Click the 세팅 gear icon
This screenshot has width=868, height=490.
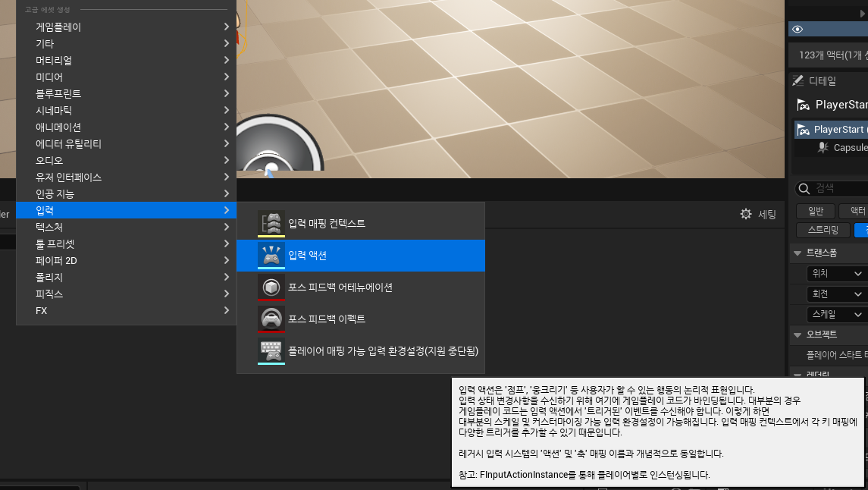point(746,214)
